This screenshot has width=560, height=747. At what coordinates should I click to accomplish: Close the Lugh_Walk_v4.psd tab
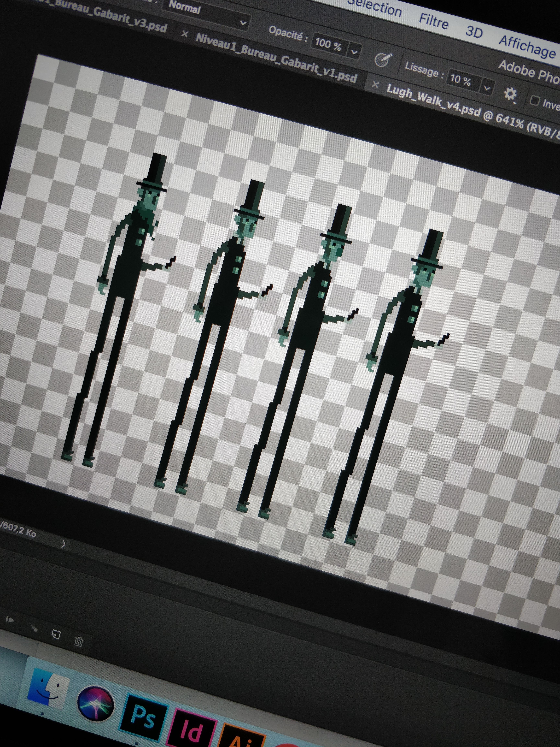(375, 84)
